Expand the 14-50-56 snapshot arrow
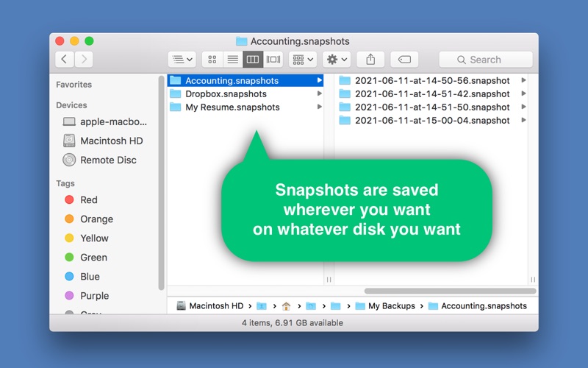 point(523,80)
